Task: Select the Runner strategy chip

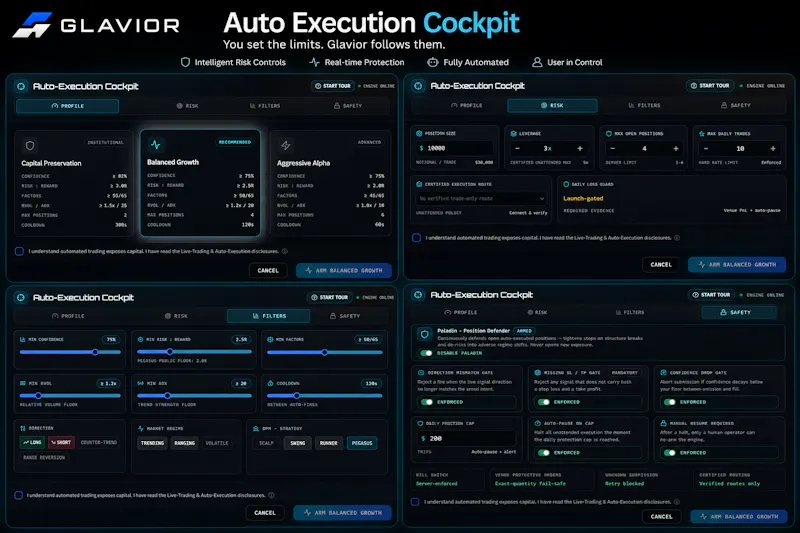Action: [329, 443]
